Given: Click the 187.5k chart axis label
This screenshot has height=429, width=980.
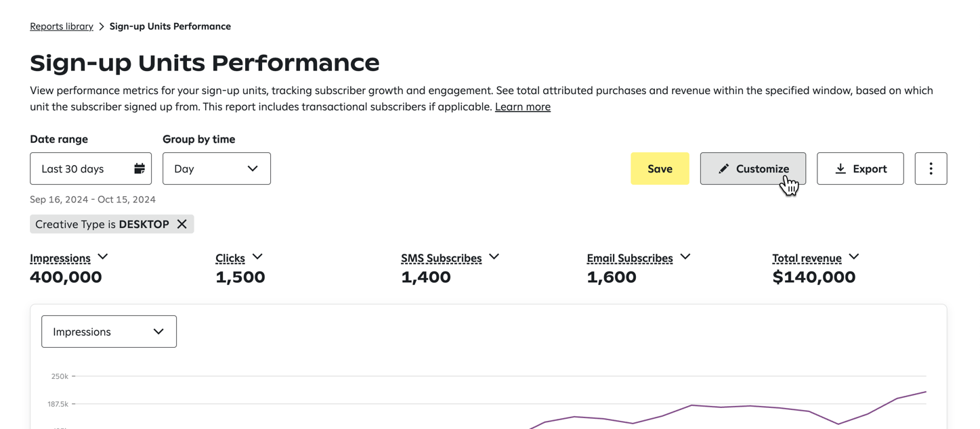Looking at the screenshot, I should point(58,404).
